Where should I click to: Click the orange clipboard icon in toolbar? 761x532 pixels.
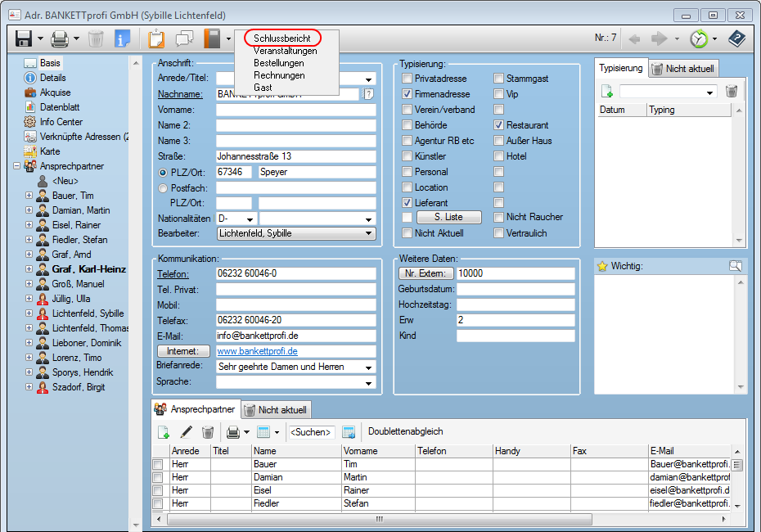155,38
